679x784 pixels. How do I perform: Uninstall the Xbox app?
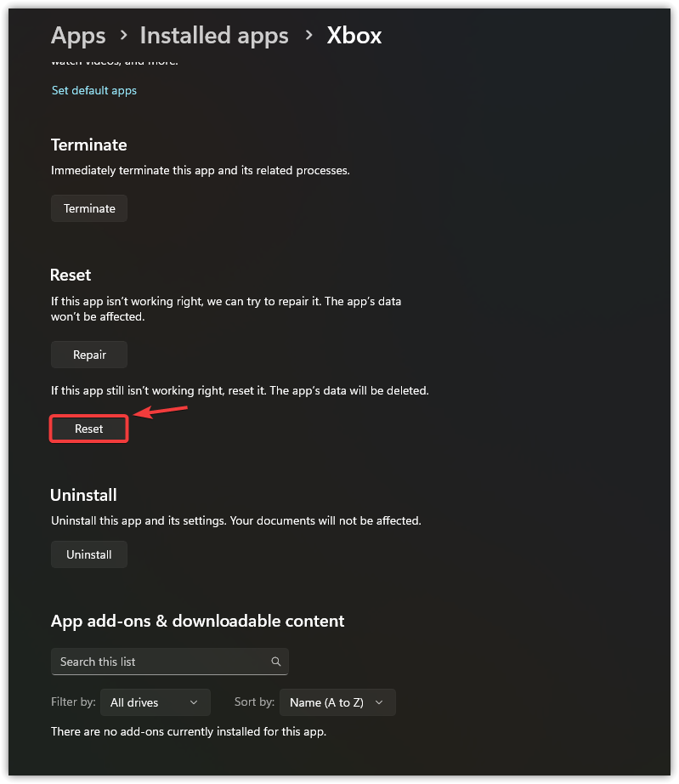[89, 554]
